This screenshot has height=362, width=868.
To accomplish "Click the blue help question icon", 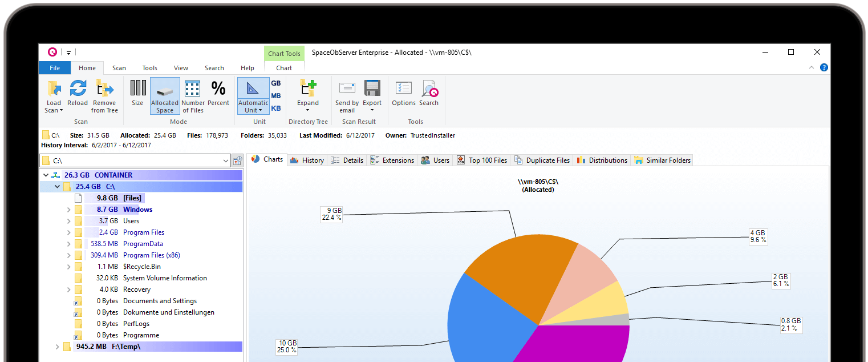I will pos(824,67).
